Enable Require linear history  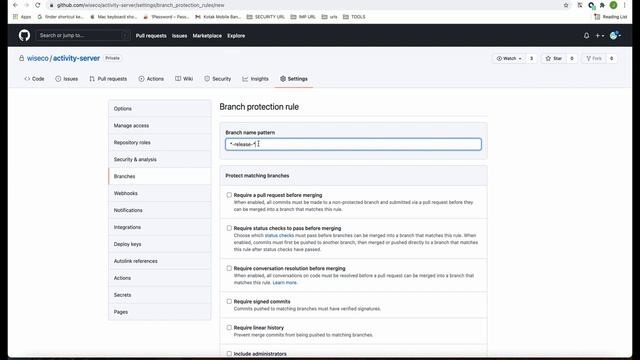click(x=229, y=327)
